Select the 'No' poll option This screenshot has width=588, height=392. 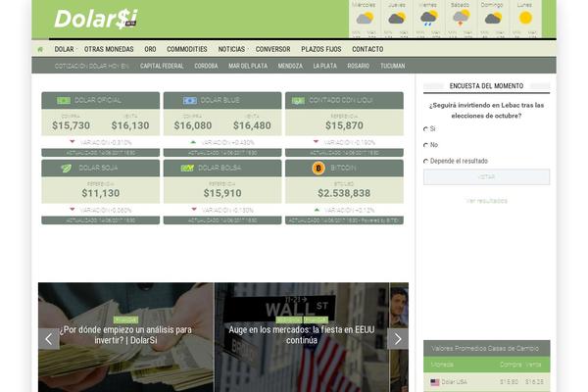pos(425,145)
